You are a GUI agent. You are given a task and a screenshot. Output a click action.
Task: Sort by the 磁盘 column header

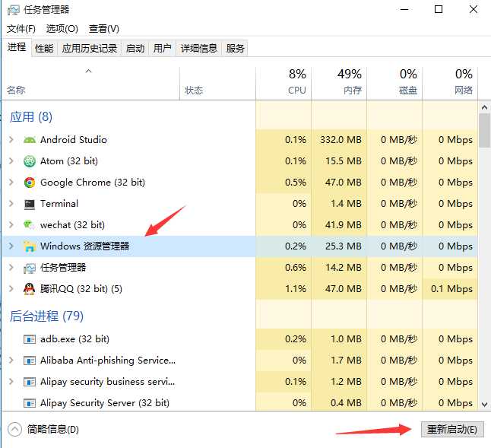pos(394,84)
